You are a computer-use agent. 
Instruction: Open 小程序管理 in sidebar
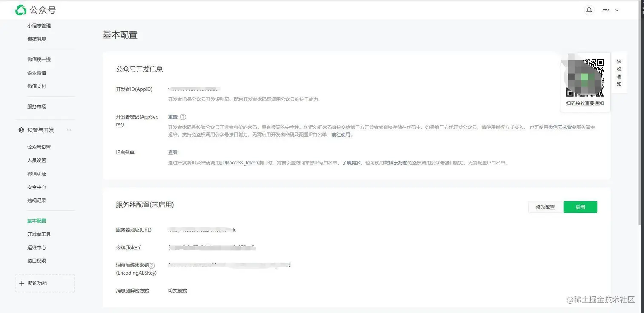coord(39,26)
